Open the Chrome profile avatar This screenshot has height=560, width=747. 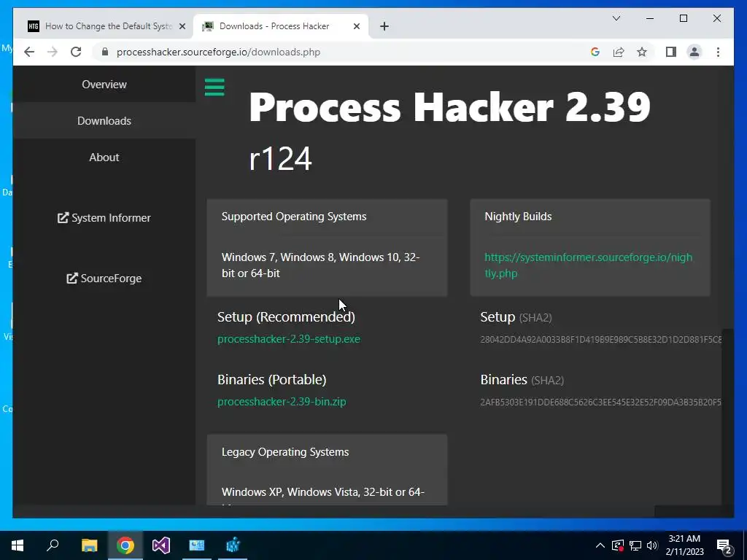694,52
